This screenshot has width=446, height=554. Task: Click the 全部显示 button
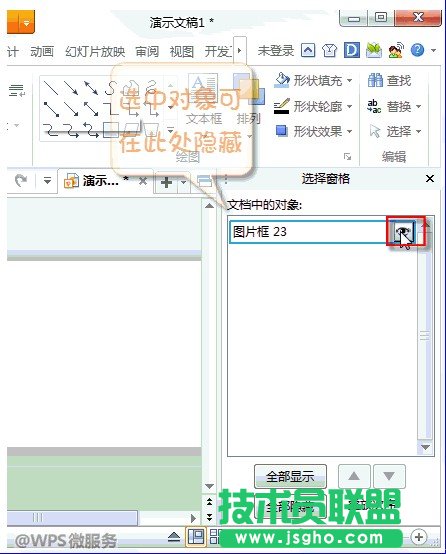point(290,476)
